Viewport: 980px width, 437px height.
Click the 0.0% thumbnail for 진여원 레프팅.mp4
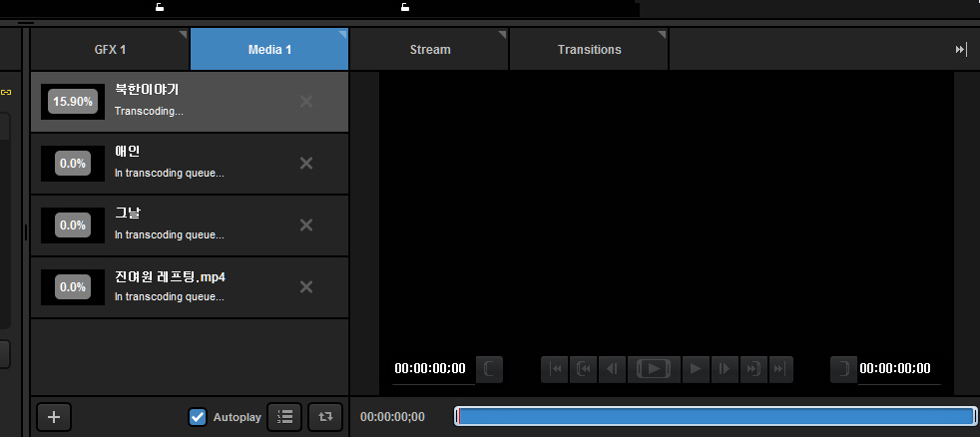[x=73, y=287]
